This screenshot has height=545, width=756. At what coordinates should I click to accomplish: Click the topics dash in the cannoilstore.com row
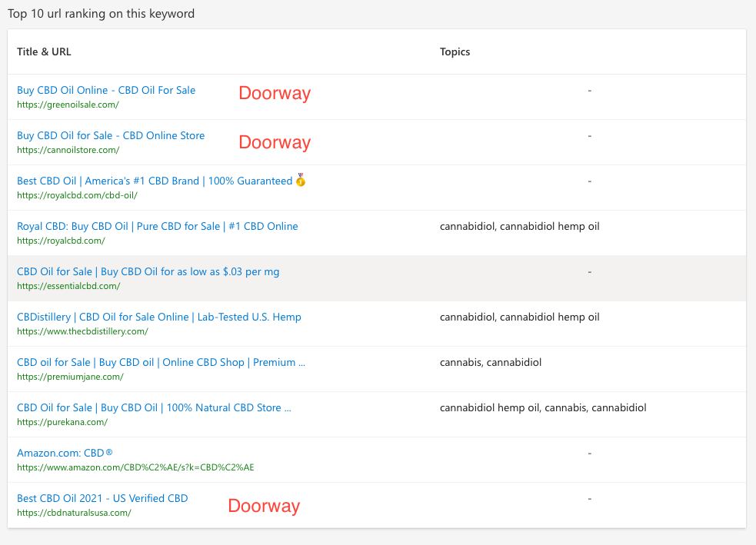589,135
